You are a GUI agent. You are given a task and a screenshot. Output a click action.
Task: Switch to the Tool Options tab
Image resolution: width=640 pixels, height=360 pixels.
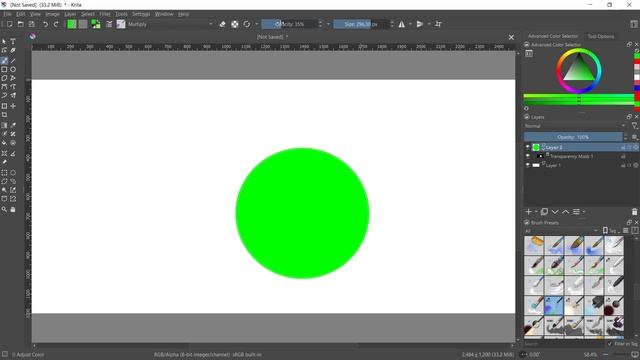coord(600,36)
